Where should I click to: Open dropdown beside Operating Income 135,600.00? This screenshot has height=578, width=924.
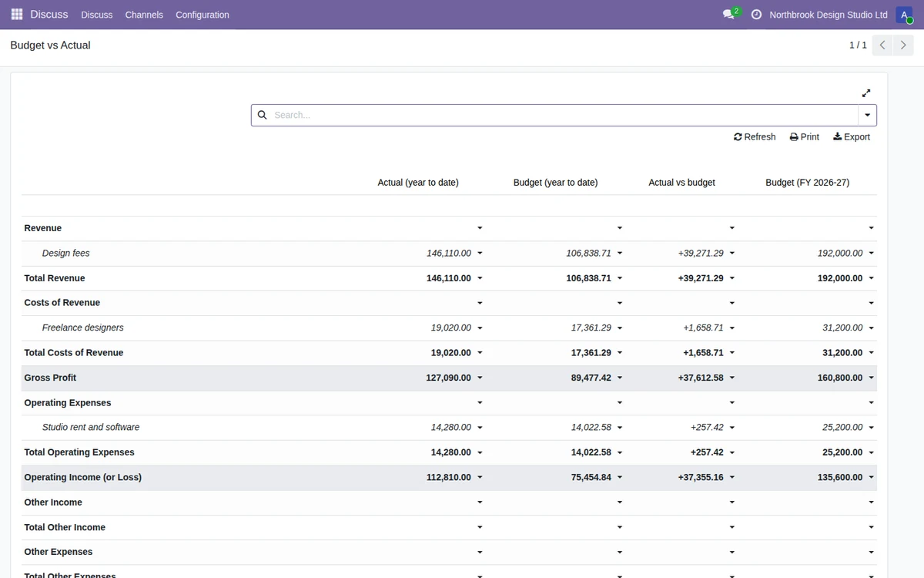point(871,478)
